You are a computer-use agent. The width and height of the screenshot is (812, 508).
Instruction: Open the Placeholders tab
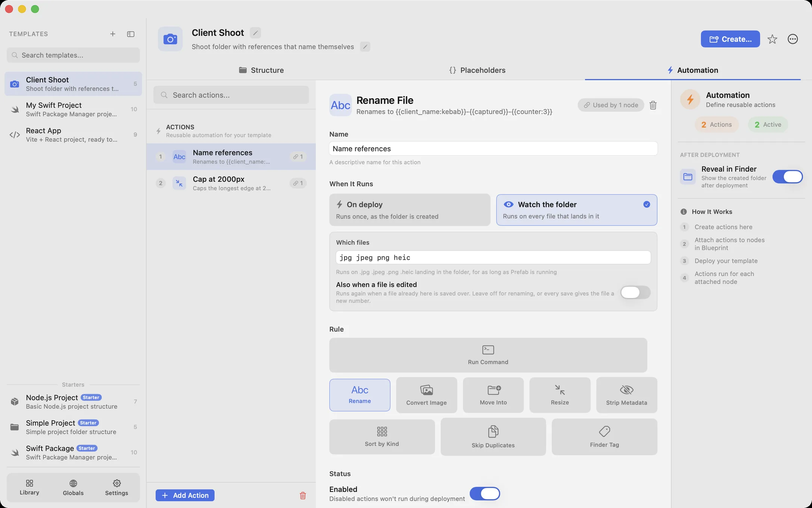tap(477, 70)
